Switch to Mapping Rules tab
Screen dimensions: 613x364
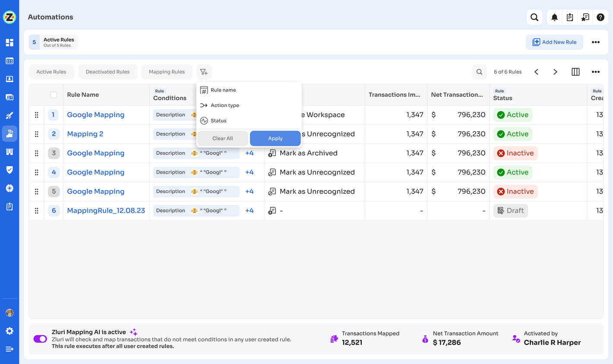click(167, 72)
